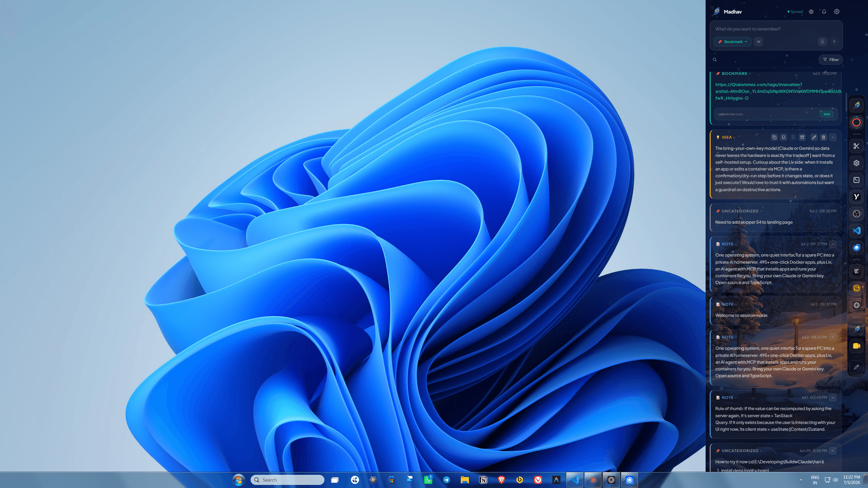Click the ENG IN language indicator
This screenshot has height=488, width=868.
(815, 480)
